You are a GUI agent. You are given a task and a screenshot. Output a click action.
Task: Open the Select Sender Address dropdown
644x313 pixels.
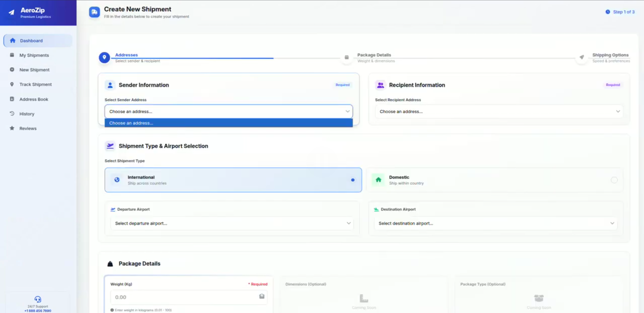pyautogui.click(x=229, y=112)
